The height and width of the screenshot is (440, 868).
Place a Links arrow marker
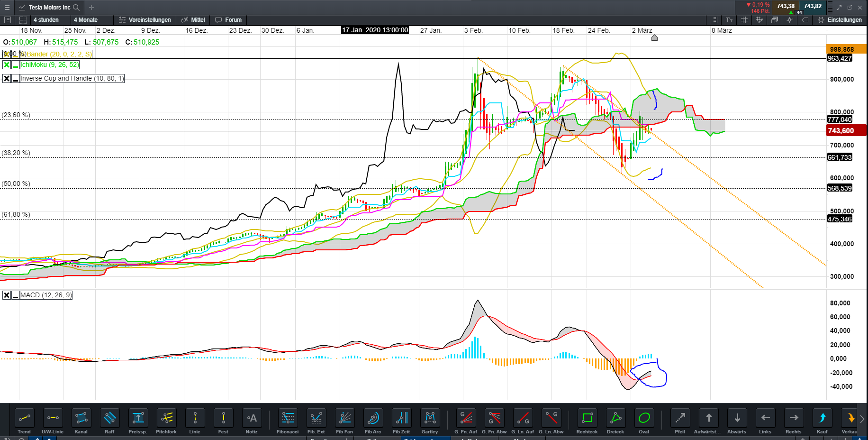point(765,421)
